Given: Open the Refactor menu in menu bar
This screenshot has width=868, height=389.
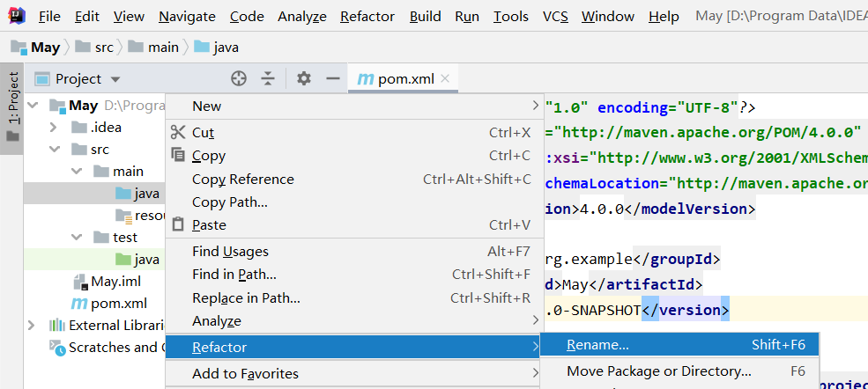Looking at the screenshot, I should pos(367,17).
